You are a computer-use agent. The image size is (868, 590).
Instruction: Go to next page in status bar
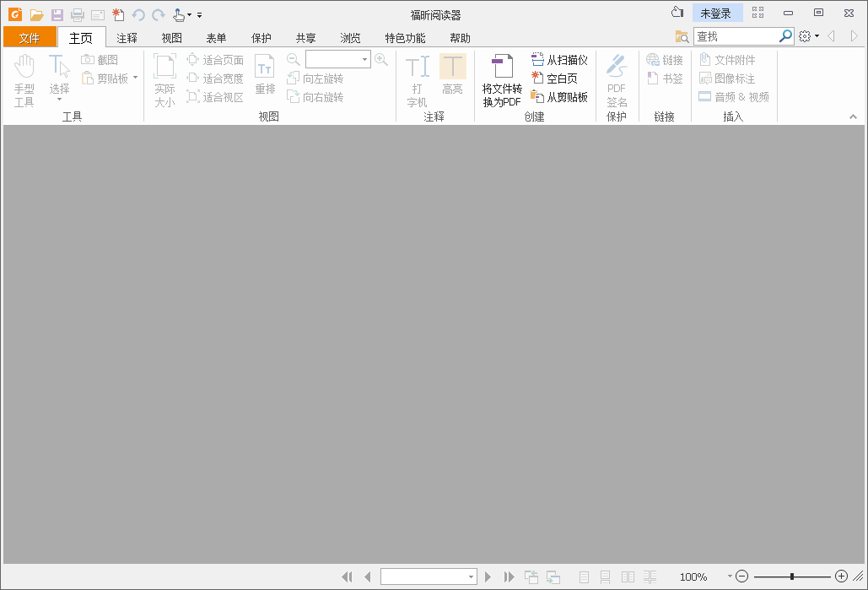pyautogui.click(x=488, y=577)
